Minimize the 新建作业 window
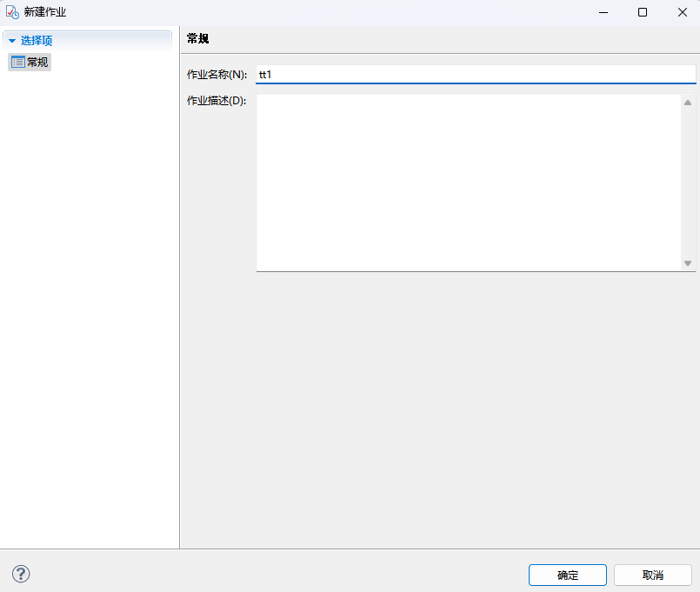 (x=603, y=12)
